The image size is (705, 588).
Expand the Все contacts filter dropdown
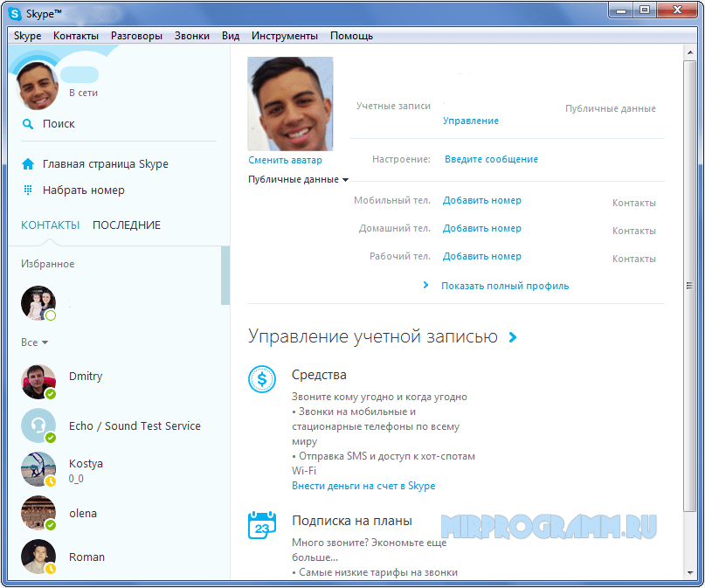pyautogui.click(x=35, y=342)
